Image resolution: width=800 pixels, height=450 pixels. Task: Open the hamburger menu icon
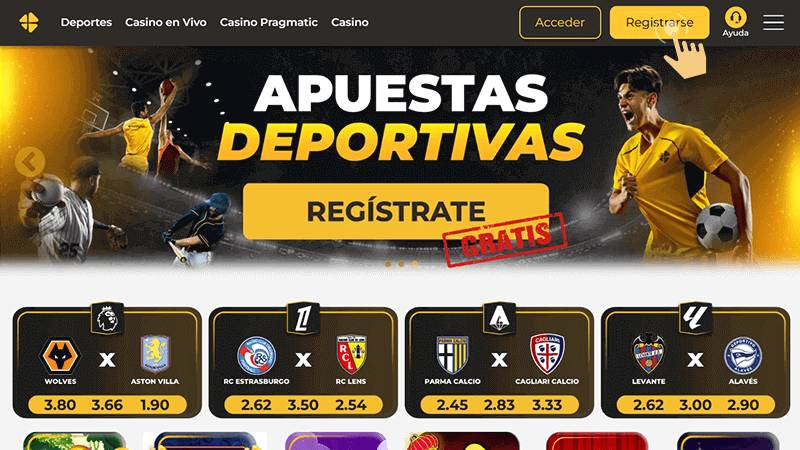(x=773, y=22)
